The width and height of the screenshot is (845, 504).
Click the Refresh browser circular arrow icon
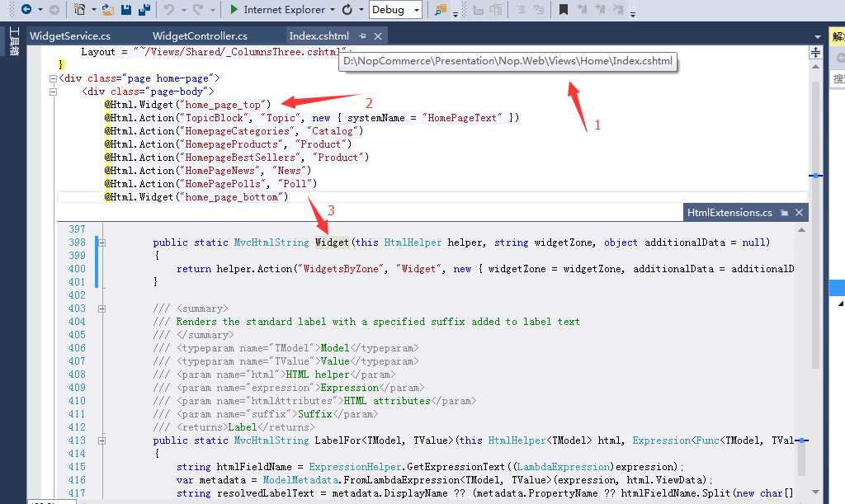[347, 9]
